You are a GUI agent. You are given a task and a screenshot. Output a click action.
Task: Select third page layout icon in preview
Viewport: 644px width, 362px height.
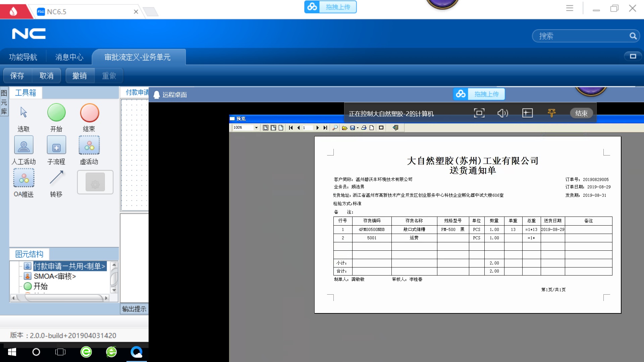(x=281, y=128)
